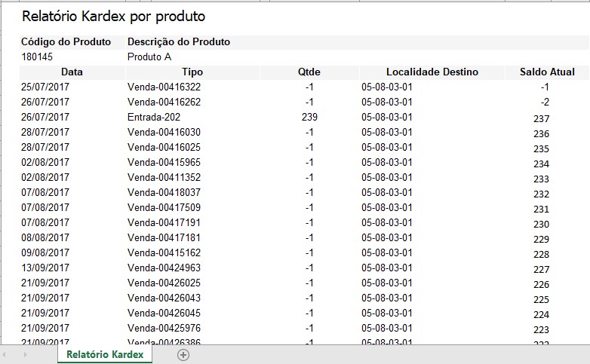Select the Saldo Atual column header
This screenshot has width=590, height=364.
pyautogui.click(x=547, y=72)
